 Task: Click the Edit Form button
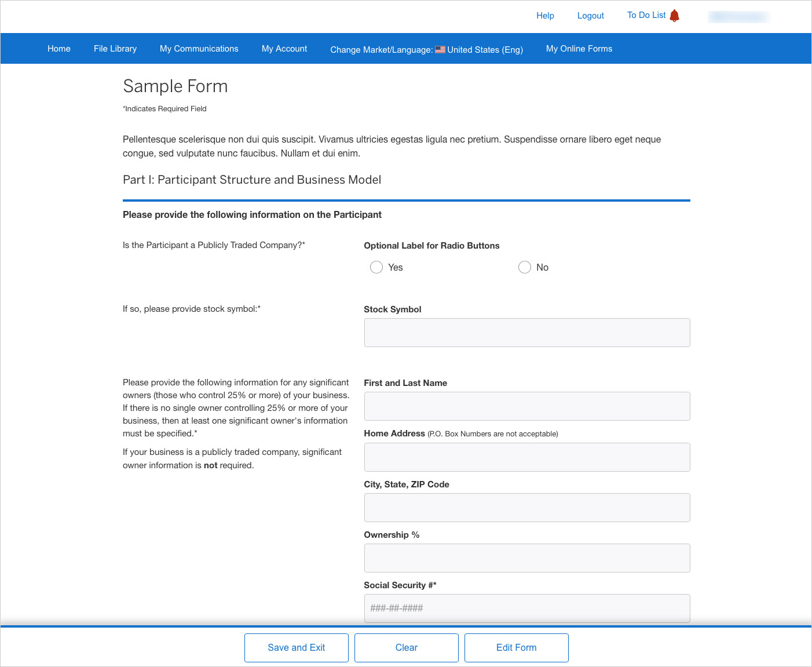[x=516, y=647]
